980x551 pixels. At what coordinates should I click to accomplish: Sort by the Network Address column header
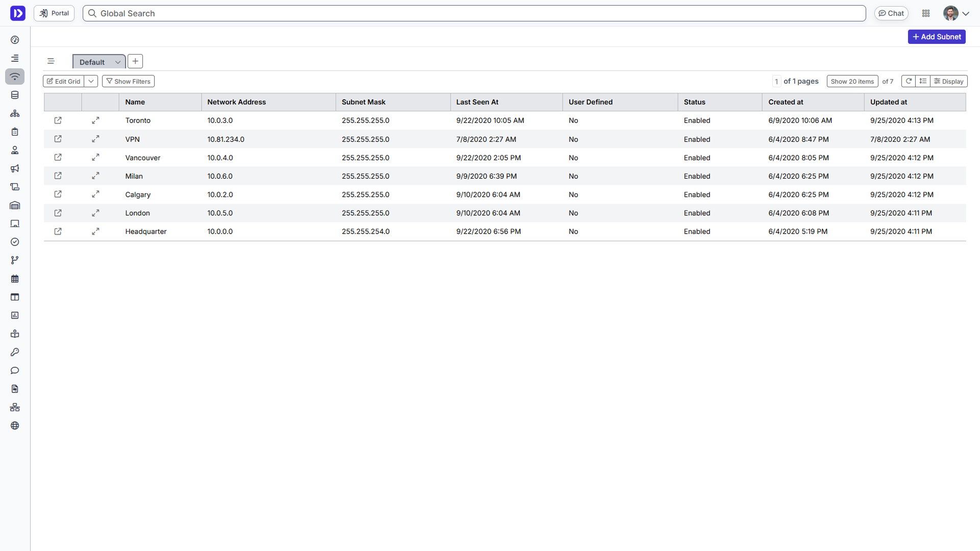(236, 102)
